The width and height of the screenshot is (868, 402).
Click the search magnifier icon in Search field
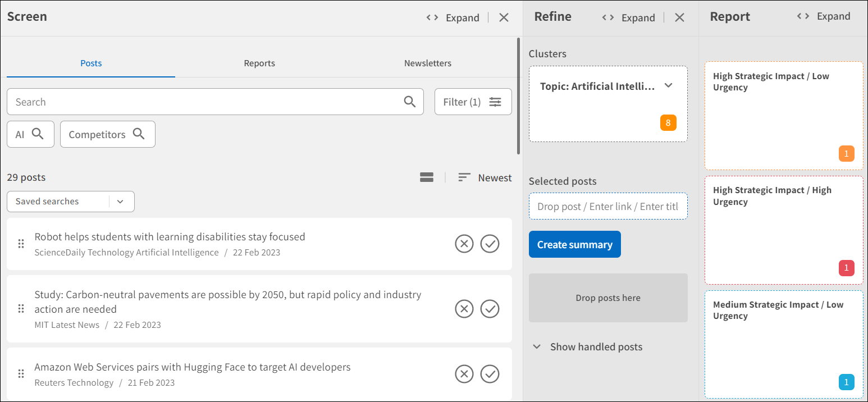pyautogui.click(x=410, y=102)
